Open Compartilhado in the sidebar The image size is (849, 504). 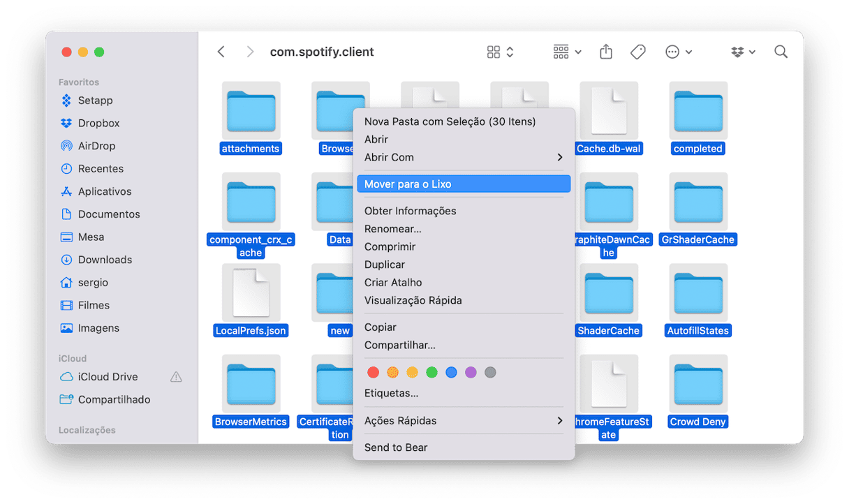tap(105, 400)
